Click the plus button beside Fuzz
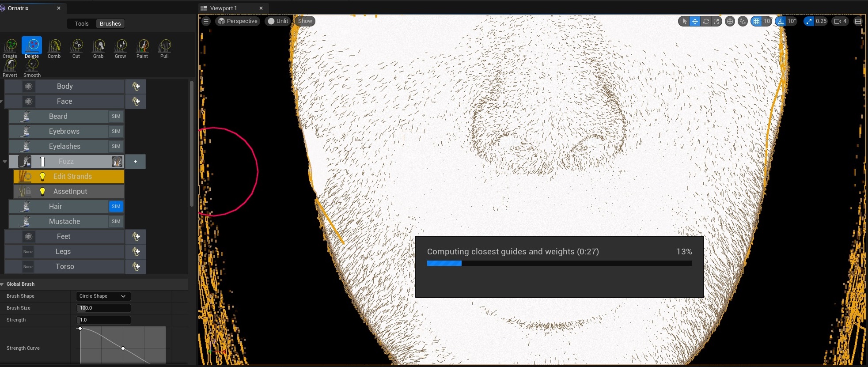868x367 pixels. pyautogui.click(x=136, y=162)
